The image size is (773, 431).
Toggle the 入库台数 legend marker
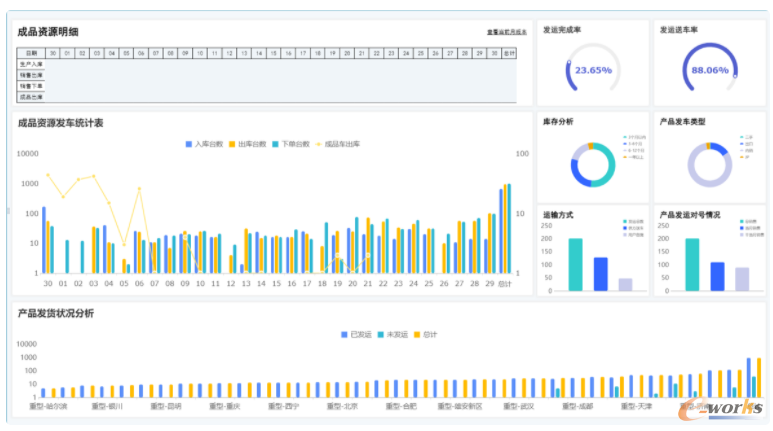point(189,144)
